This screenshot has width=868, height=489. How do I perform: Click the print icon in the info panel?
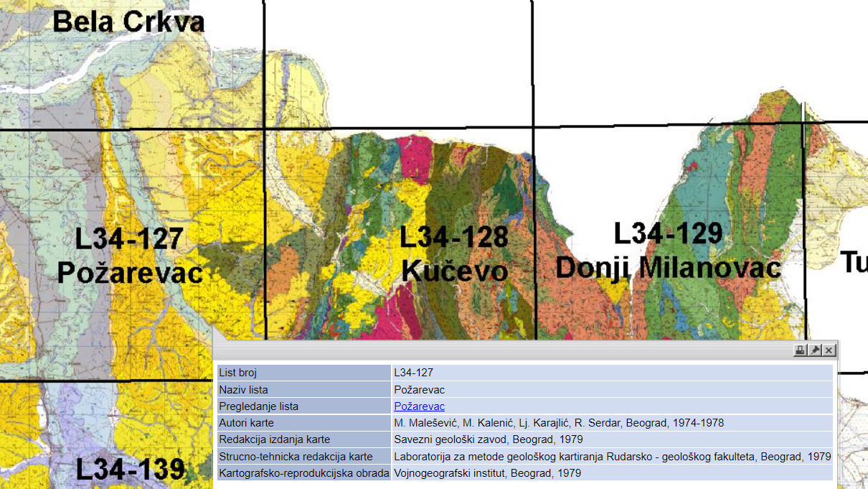point(800,350)
